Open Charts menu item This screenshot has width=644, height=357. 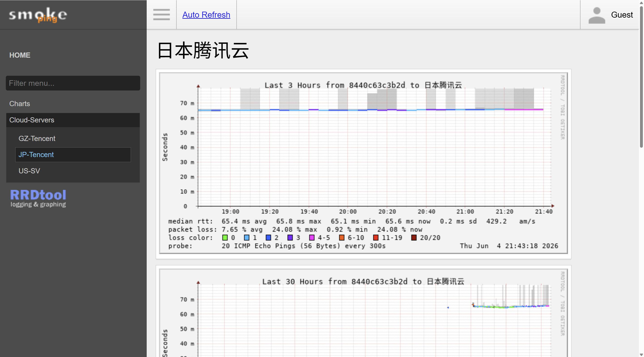click(19, 104)
